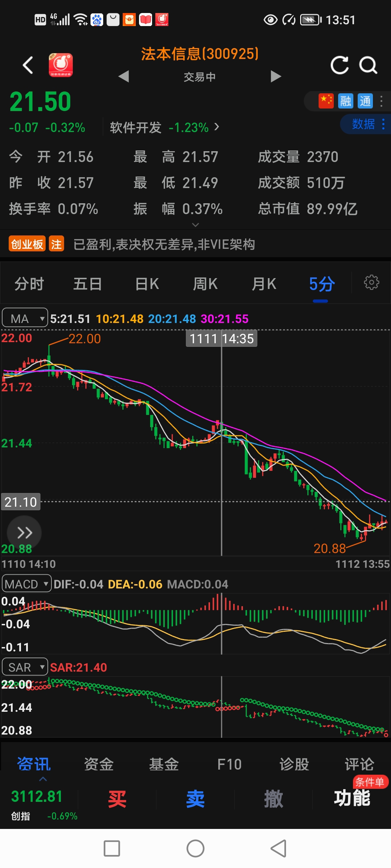This screenshot has width=391, height=868.
Task: Open the MA indicator dropdown
Action: [x=25, y=318]
